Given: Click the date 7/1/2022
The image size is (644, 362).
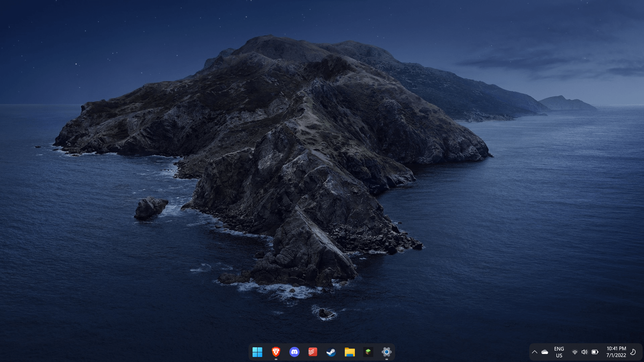Looking at the screenshot, I should (x=616, y=355).
